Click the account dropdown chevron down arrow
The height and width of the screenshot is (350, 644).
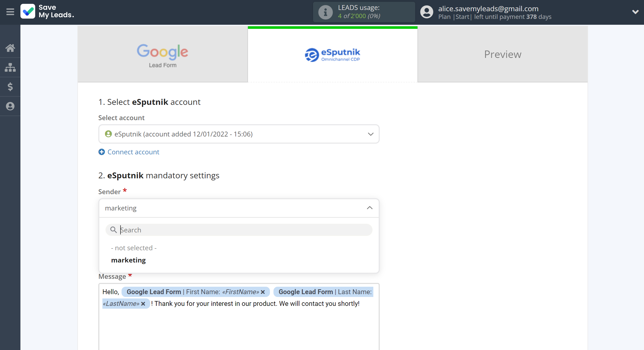(x=371, y=134)
